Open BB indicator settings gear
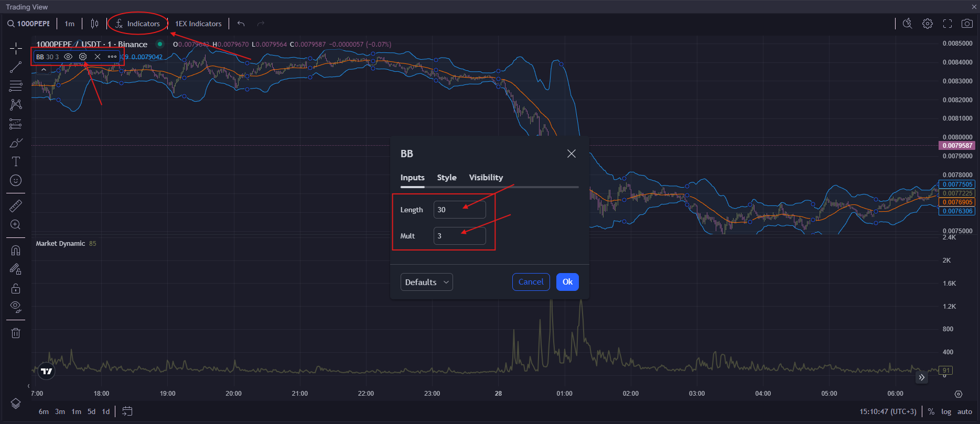The height and width of the screenshot is (424, 980). pos(83,57)
